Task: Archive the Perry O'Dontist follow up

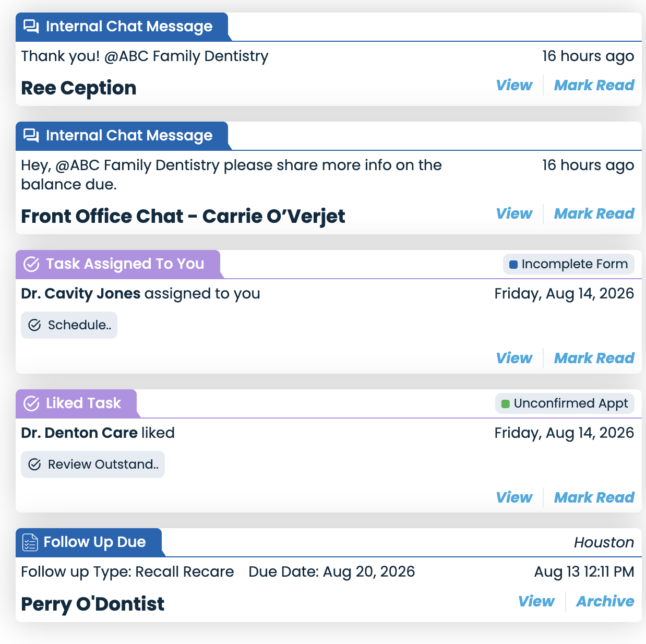Action: click(x=605, y=601)
